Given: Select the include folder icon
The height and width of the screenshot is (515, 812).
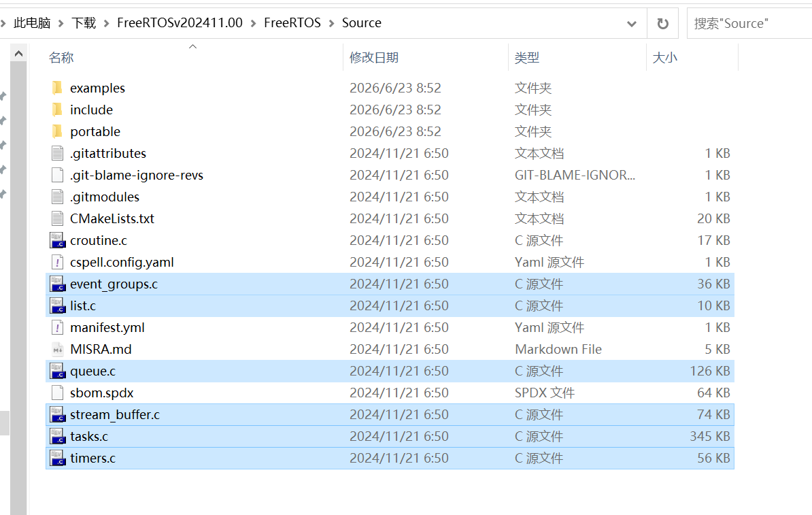Looking at the screenshot, I should pos(58,110).
